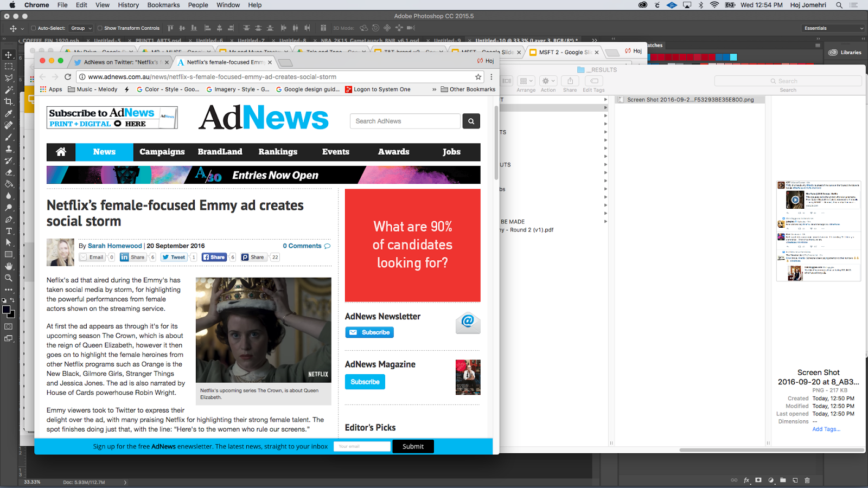Expand the Move tool preset picker arrow
Viewport: 868px width, 488px height.
click(22, 28)
